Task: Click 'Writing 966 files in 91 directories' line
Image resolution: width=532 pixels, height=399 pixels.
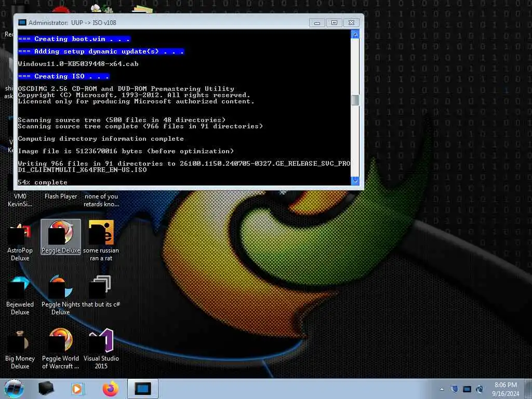Action: pyautogui.click(x=184, y=164)
